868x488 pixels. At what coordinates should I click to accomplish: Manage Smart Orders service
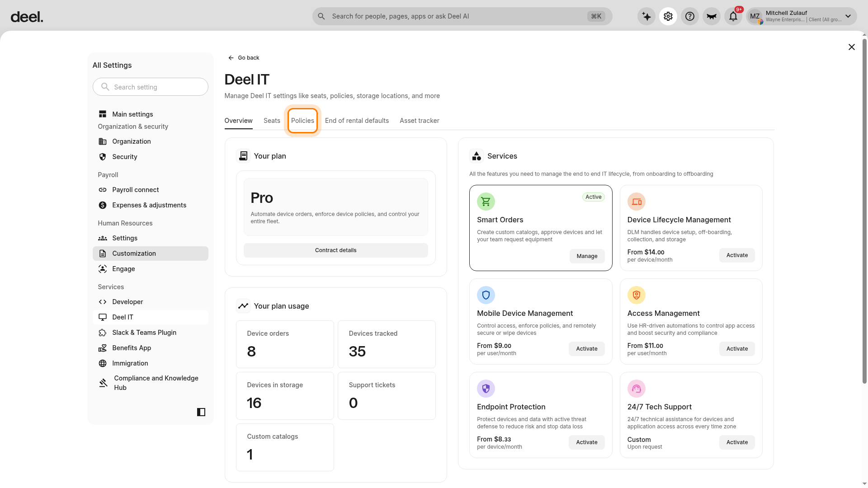[x=587, y=256]
